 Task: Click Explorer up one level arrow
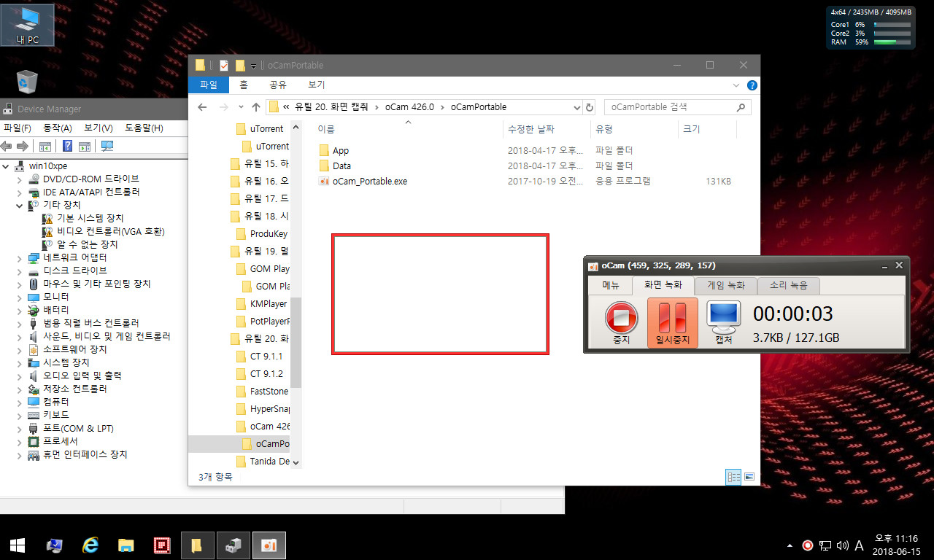coord(256,107)
